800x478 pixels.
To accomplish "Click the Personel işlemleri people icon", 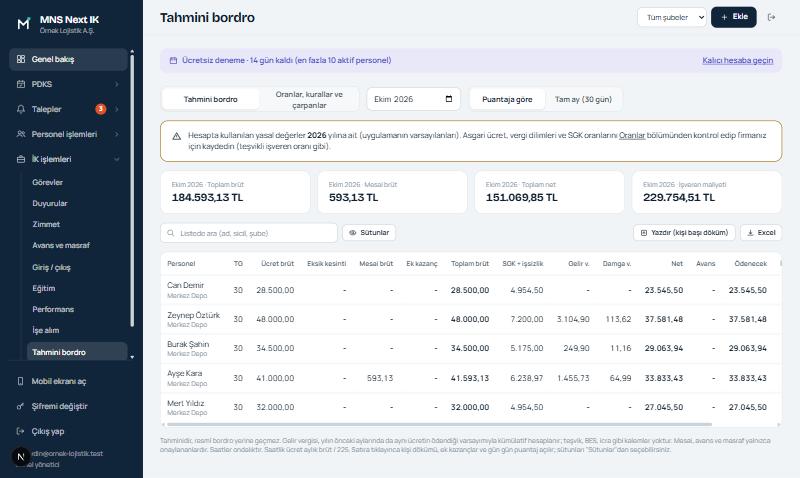I will (x=21, y=134).
